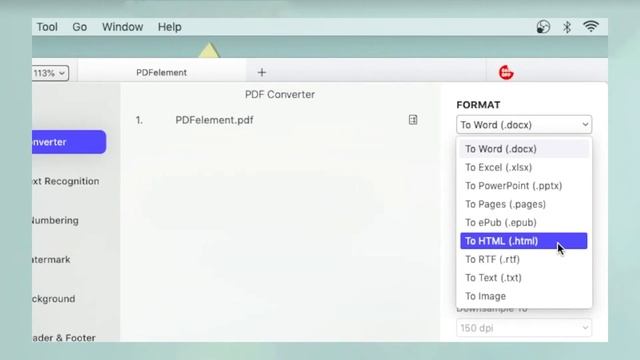The image size is (640, 360).
Task: Choose To Word (.docx) from the list
Action: point(524,149)
